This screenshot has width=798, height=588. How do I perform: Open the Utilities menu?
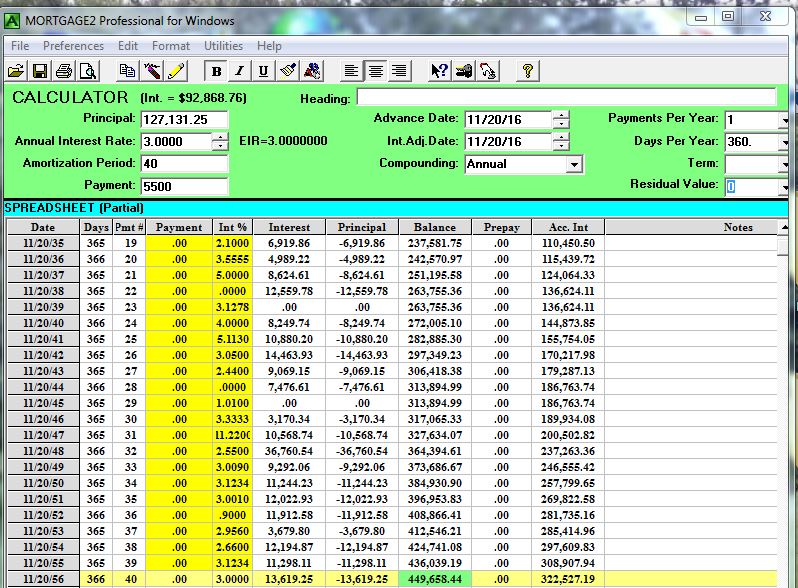point(223,46)
